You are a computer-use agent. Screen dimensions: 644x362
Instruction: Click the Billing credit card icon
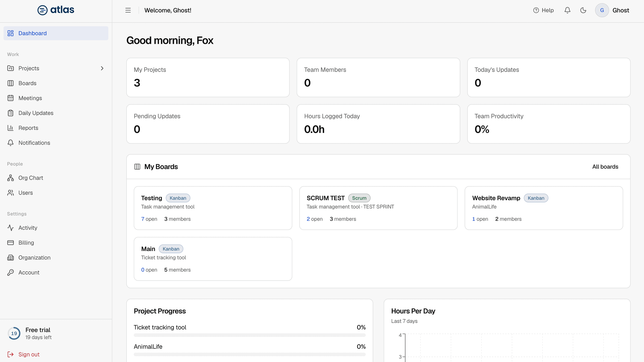[10, 243]
